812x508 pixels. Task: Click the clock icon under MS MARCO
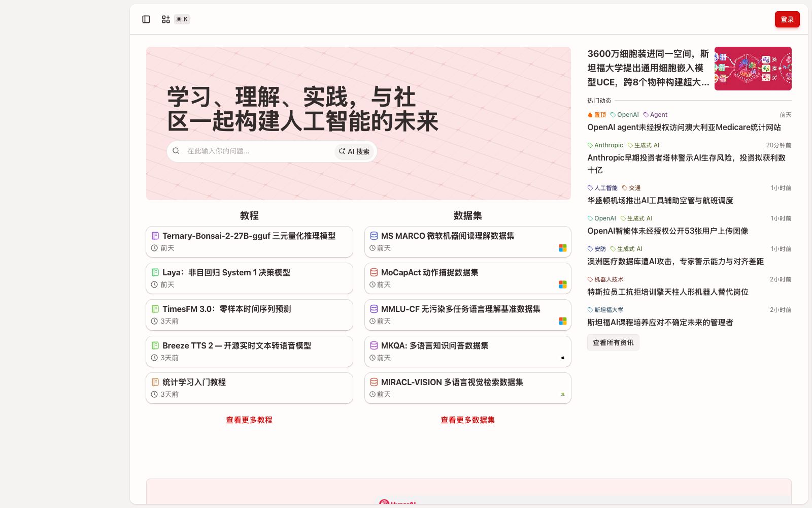click(x=373, y=248)
